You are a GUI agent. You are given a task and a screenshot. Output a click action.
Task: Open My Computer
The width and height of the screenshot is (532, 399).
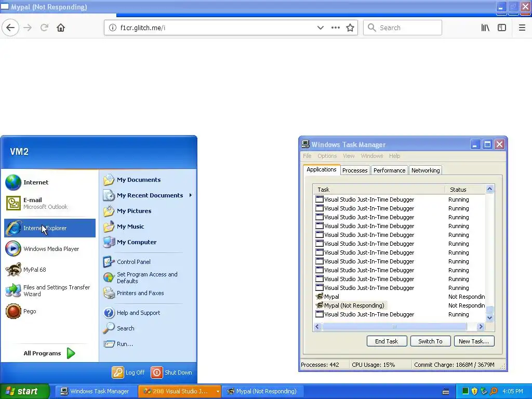pos(148,242)
